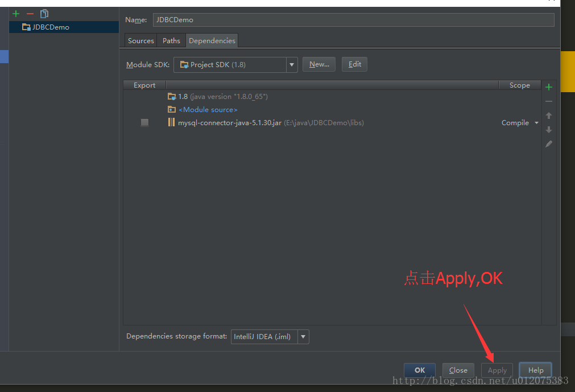Click Edit SDK button

[x=354, y=64]
